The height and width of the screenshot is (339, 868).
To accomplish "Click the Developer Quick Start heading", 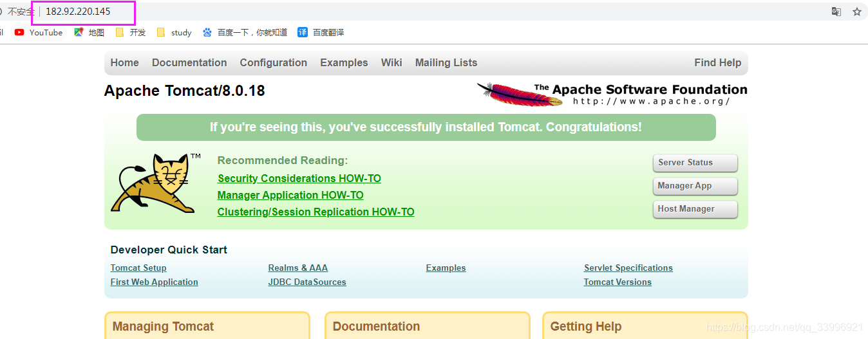I will click(169, 250).
